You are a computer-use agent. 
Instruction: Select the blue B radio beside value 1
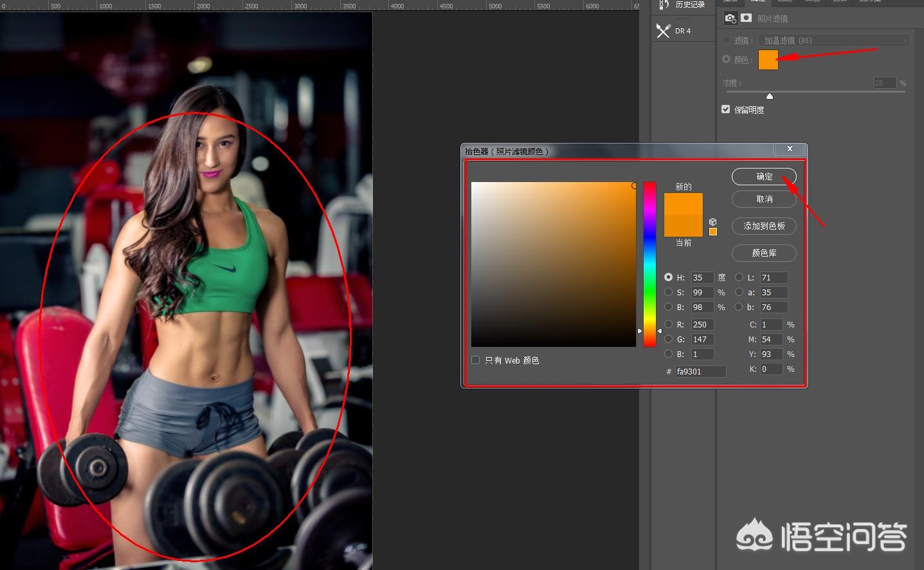(x=669, y=354)
